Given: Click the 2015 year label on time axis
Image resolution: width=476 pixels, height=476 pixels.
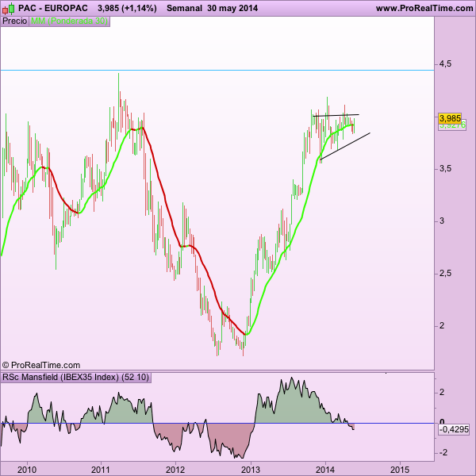Looking at the screenshot, I should 400,470.
